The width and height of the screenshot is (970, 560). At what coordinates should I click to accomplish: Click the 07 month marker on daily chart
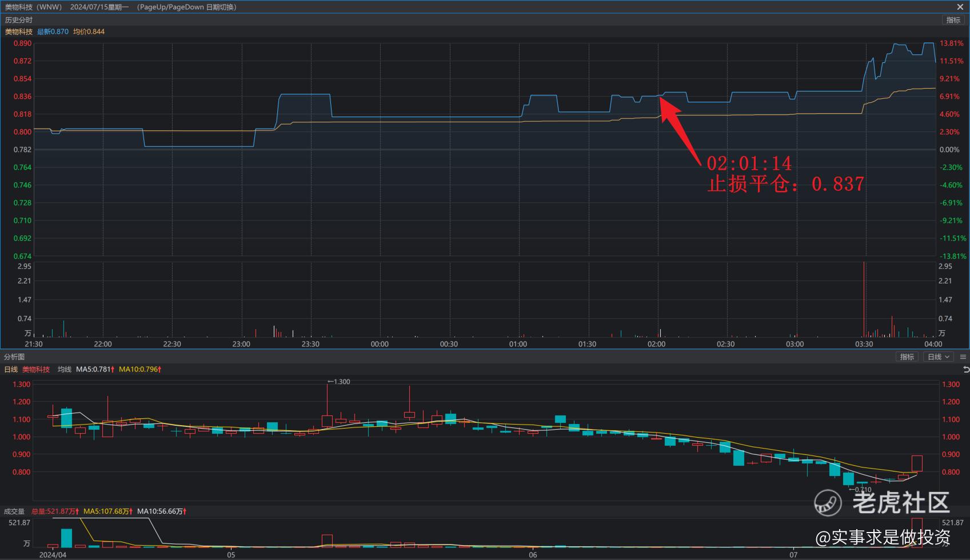pyautogui.click(x=793, y=555)
